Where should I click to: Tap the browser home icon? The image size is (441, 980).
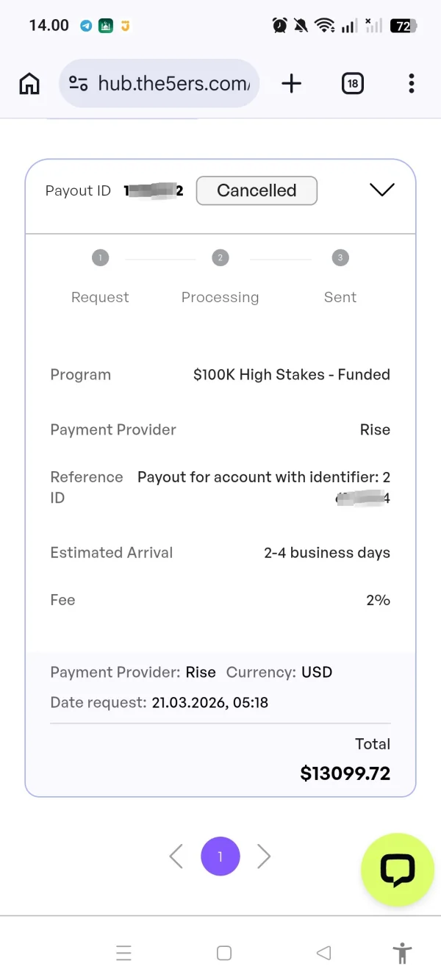(29, 84)
